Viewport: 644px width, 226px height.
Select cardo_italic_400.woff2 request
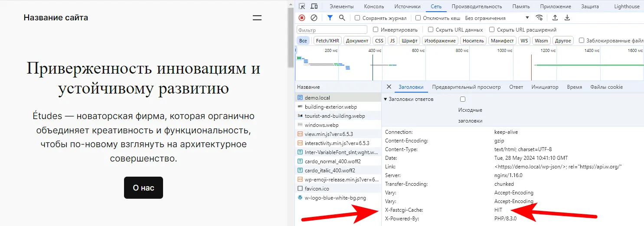[338, 170]
